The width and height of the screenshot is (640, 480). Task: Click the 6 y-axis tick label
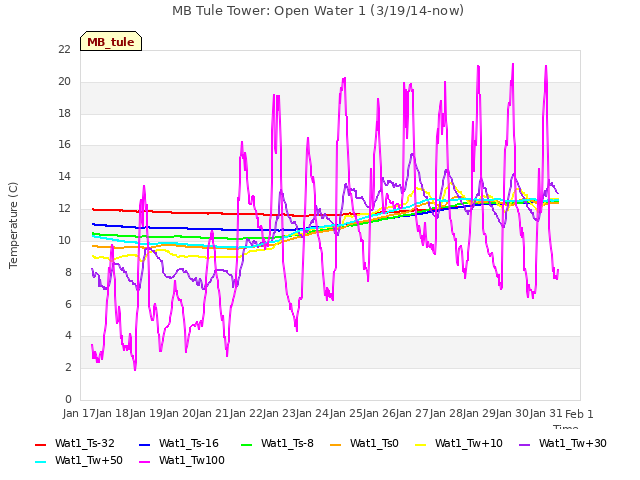68,304
